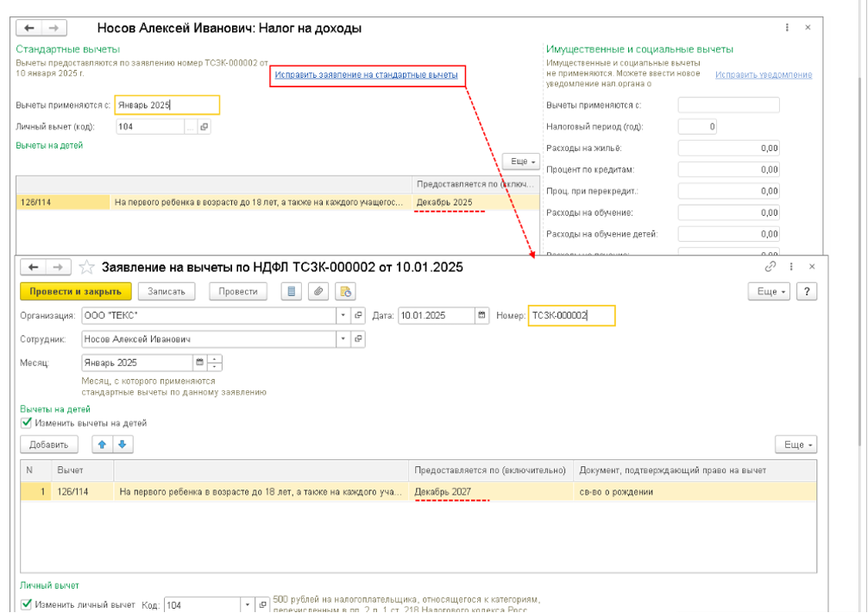Open attached files paperclip icon
Image resolution: width=868 pixels, height=613 pixels.
pos(318,291)
